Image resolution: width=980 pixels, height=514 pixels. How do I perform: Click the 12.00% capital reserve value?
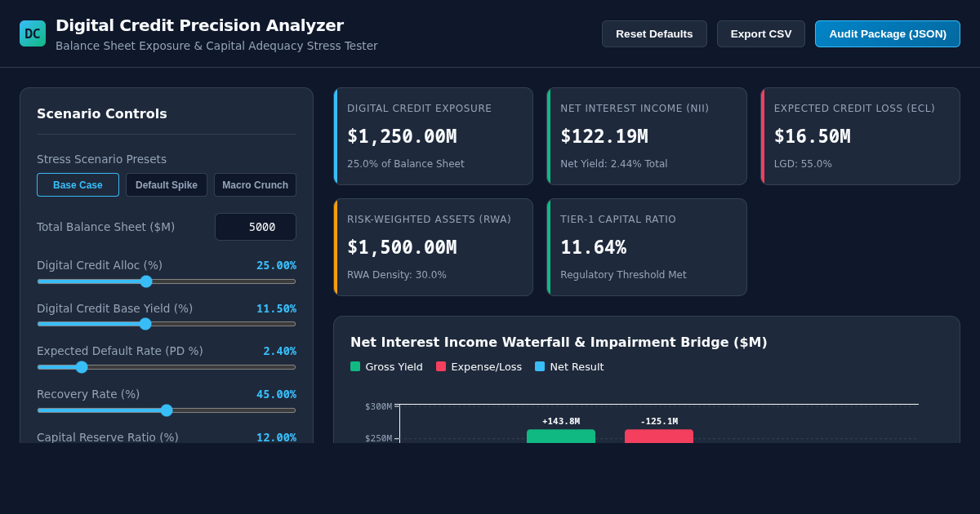(276, 437)
